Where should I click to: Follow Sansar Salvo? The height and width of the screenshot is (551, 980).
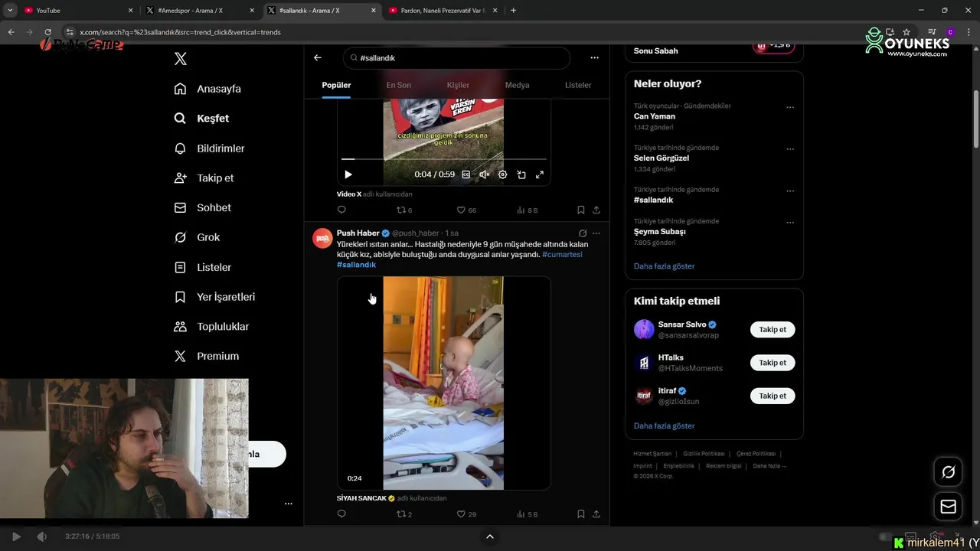(773, 330)
